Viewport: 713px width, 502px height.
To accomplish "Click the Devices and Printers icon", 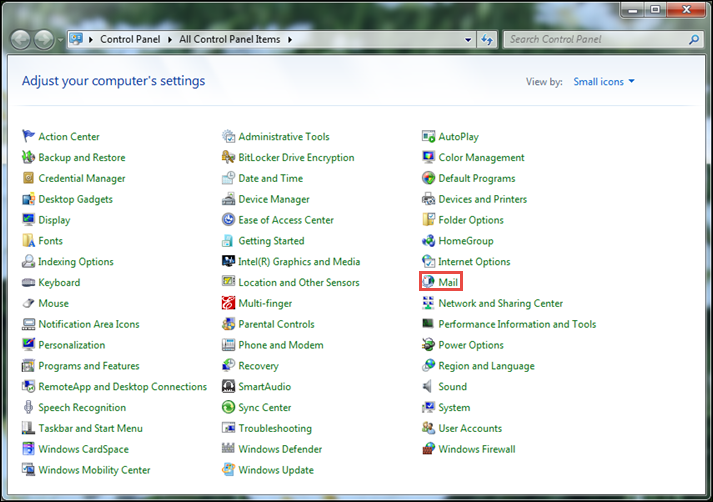I will 428,199.
